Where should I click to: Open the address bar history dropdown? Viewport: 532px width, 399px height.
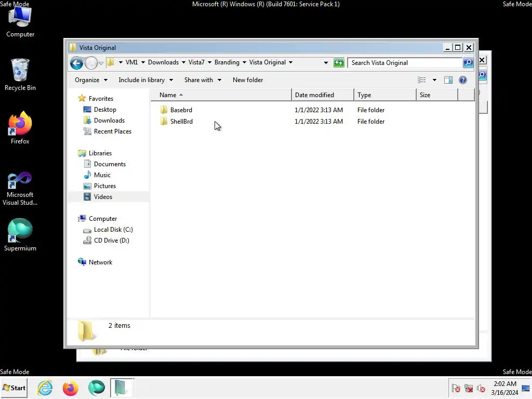click(x=326, y=63)
